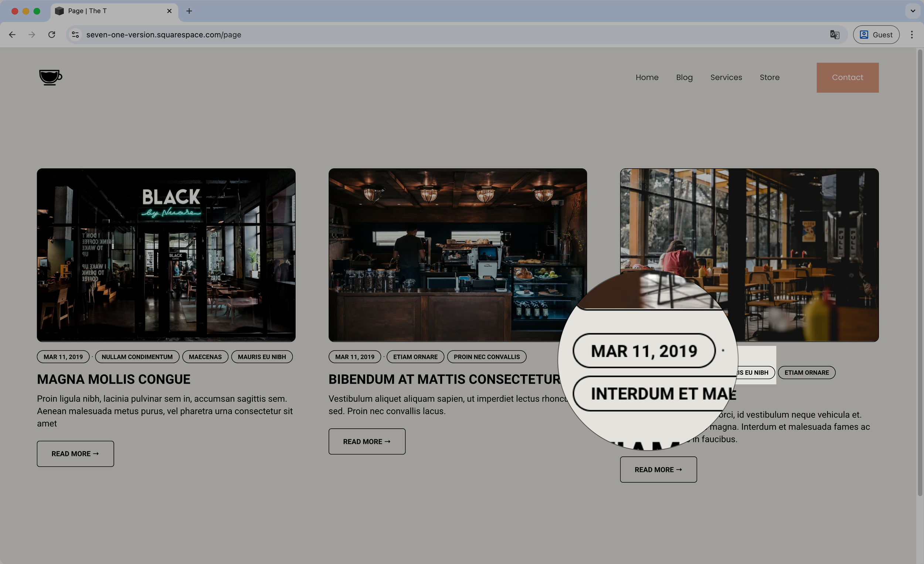Open a new tab with plus icon

coord(189,11)
